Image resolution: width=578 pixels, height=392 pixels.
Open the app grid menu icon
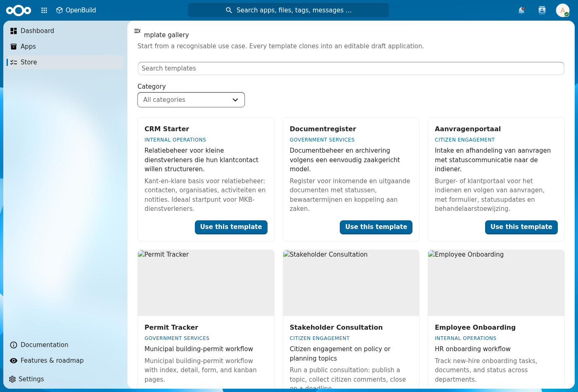[x=44, y=10]
